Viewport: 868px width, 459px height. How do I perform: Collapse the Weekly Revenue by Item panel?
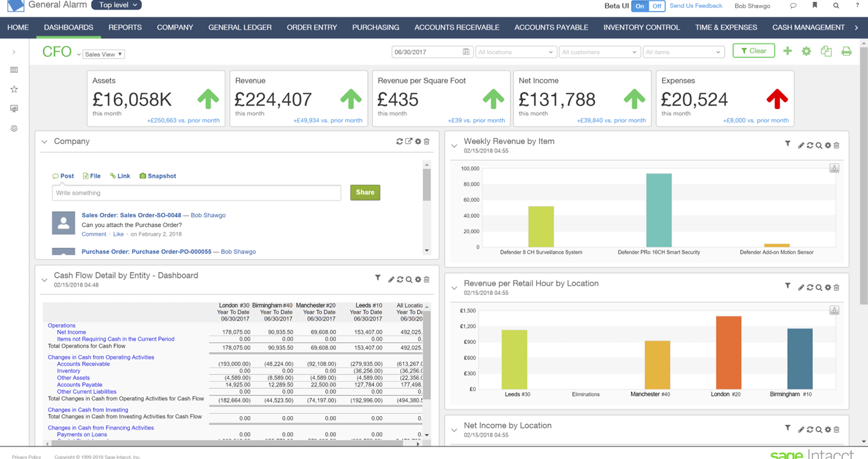[454, 146]
